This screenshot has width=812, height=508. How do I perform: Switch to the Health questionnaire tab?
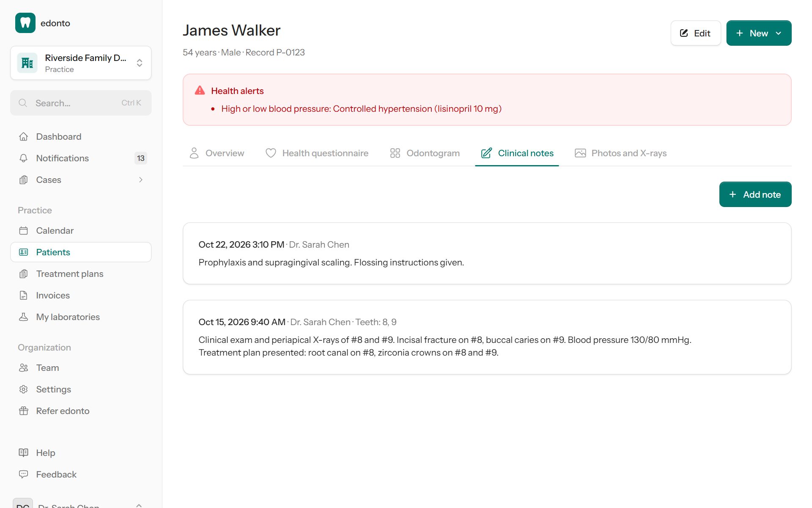click(317, 153)
